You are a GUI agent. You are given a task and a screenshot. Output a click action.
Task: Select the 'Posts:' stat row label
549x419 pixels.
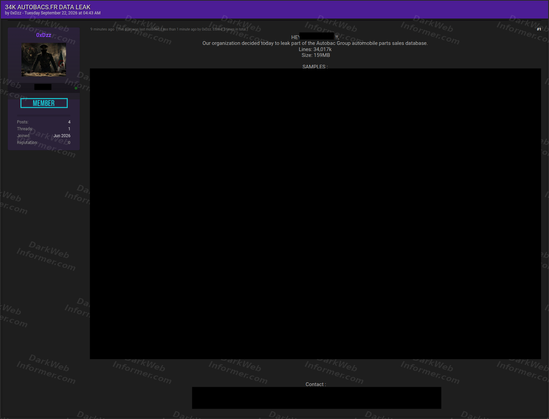point(22,122)
